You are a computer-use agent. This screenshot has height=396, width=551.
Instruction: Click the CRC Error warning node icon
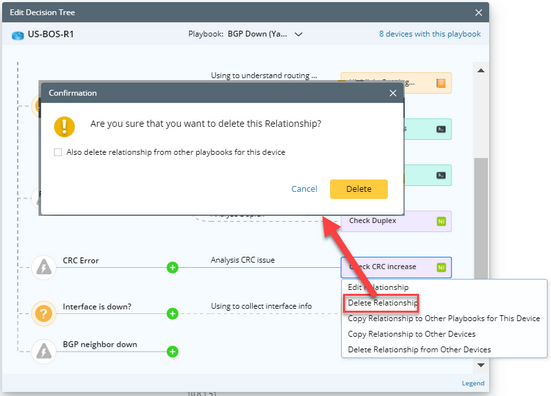[44, 267]
